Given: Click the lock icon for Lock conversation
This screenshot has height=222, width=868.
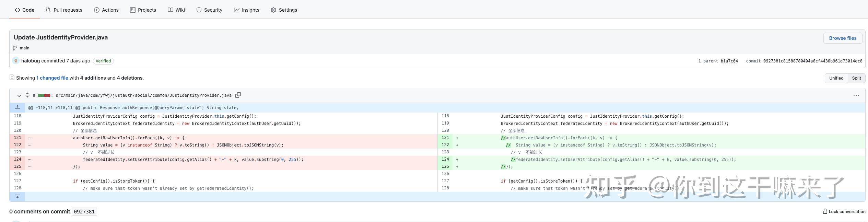Looking at the screenshot, I should pos(825,211).
